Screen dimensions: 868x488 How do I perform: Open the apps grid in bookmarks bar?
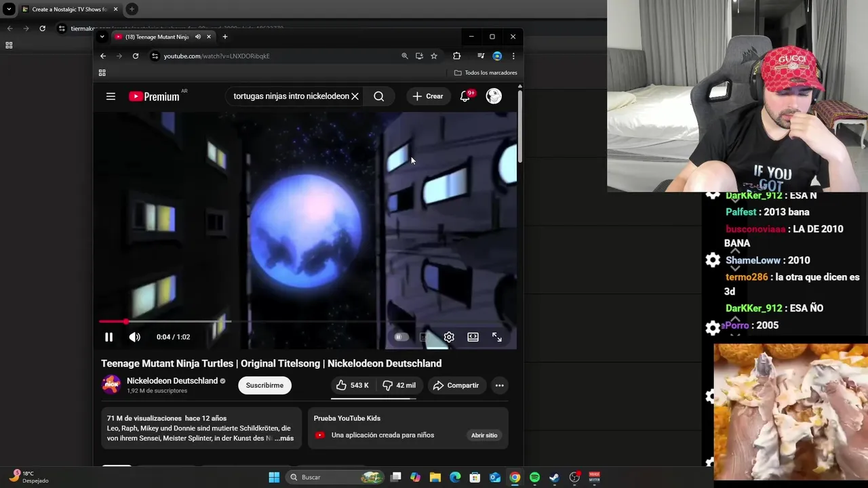point(102,73)
